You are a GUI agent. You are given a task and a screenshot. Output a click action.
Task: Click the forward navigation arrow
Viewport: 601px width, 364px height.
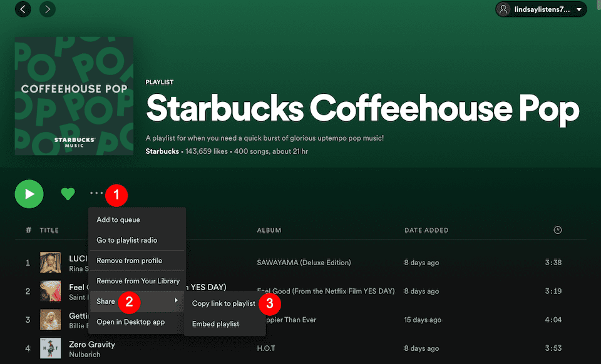pos(48,9)
